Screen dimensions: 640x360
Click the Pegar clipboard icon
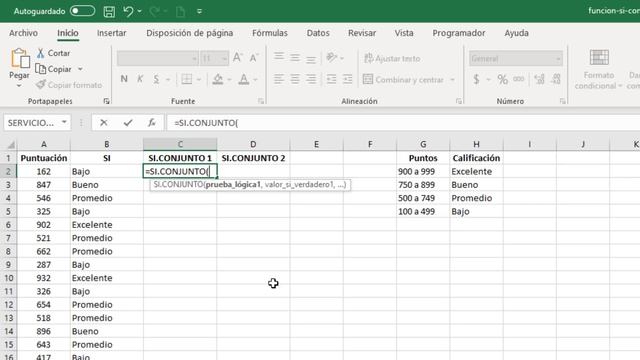[20, 58]
